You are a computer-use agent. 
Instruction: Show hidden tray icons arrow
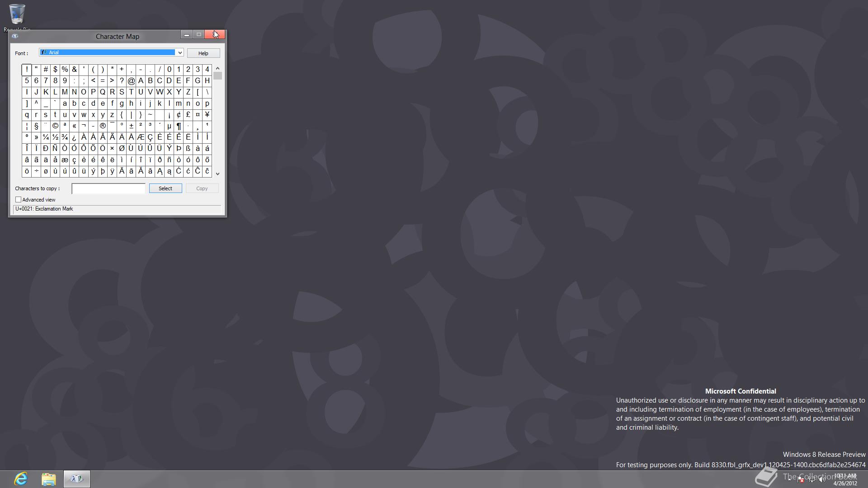click(790, 480)
